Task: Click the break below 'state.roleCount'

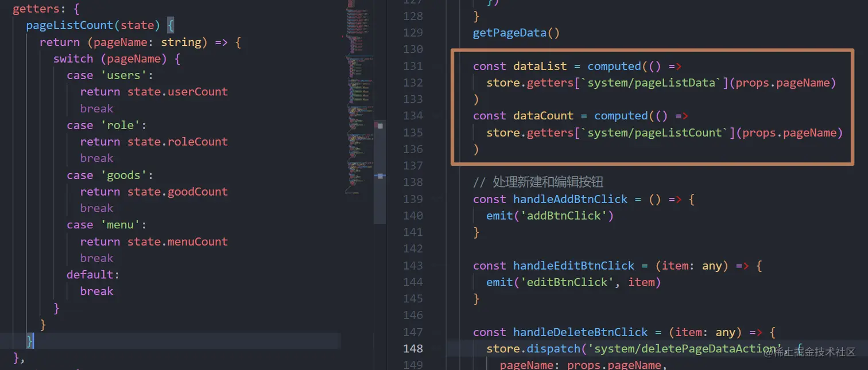Action: tap(96, 158)
